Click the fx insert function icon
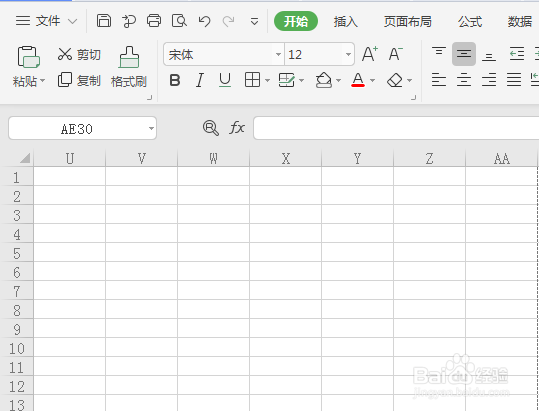Screen dimensions: 539x411 [237, 128]
